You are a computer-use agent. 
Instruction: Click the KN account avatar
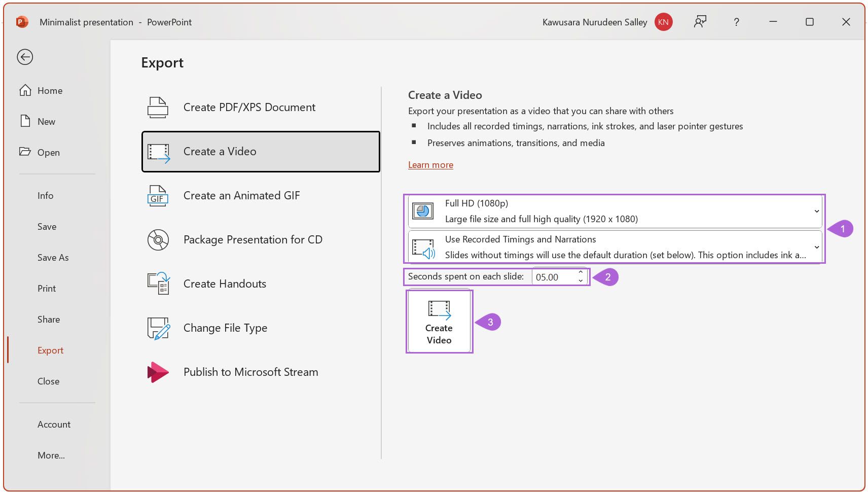click(x=663, y=22)
